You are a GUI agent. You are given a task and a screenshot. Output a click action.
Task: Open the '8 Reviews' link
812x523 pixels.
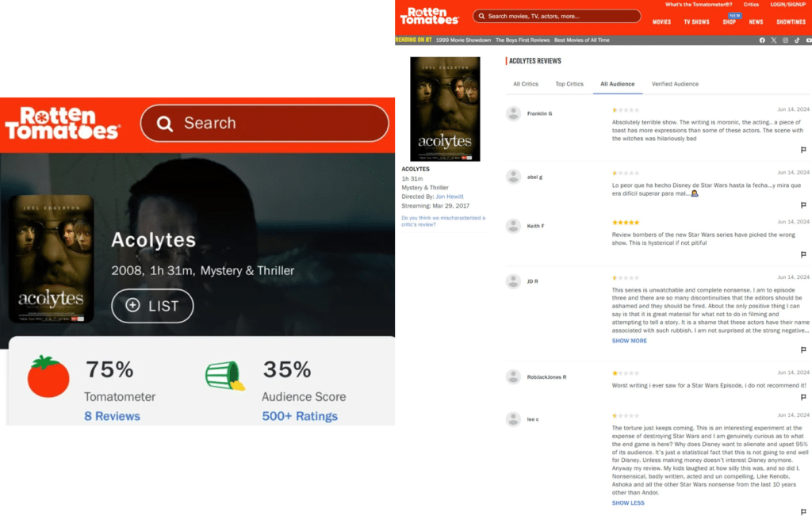tap(113, 416)
